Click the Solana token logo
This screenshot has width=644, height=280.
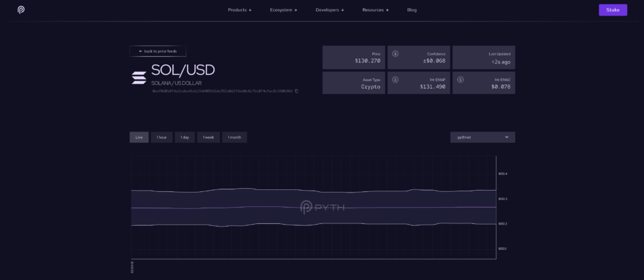click(139, 78)
